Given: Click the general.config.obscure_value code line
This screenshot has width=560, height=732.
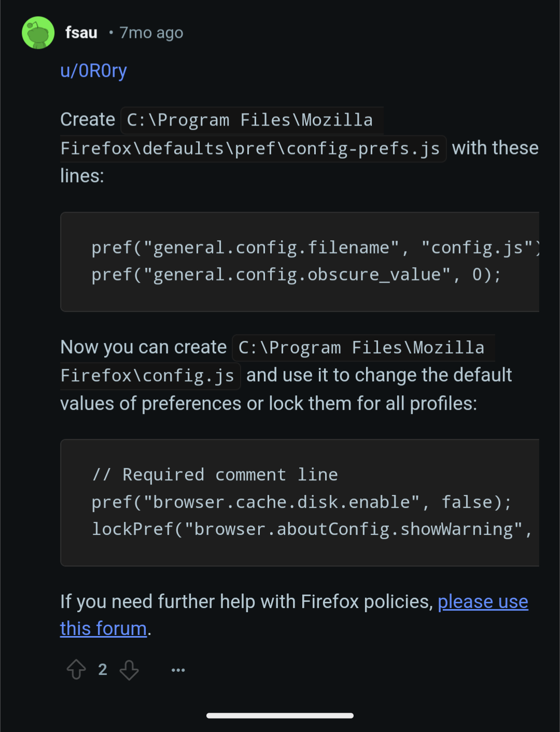Looking at the screenshot, I should (x=296, y=274).
